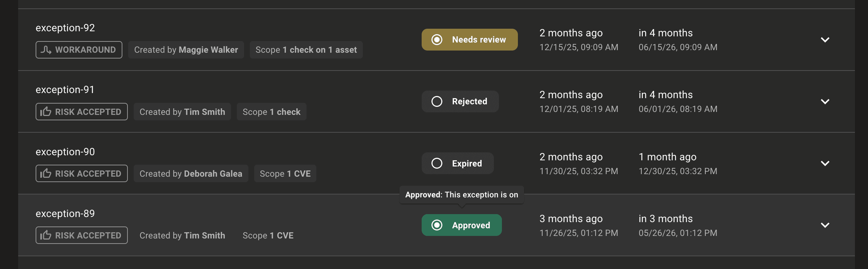Open the exception-89 entry
This screenshot has width=868, height=269.
[65, 213]
